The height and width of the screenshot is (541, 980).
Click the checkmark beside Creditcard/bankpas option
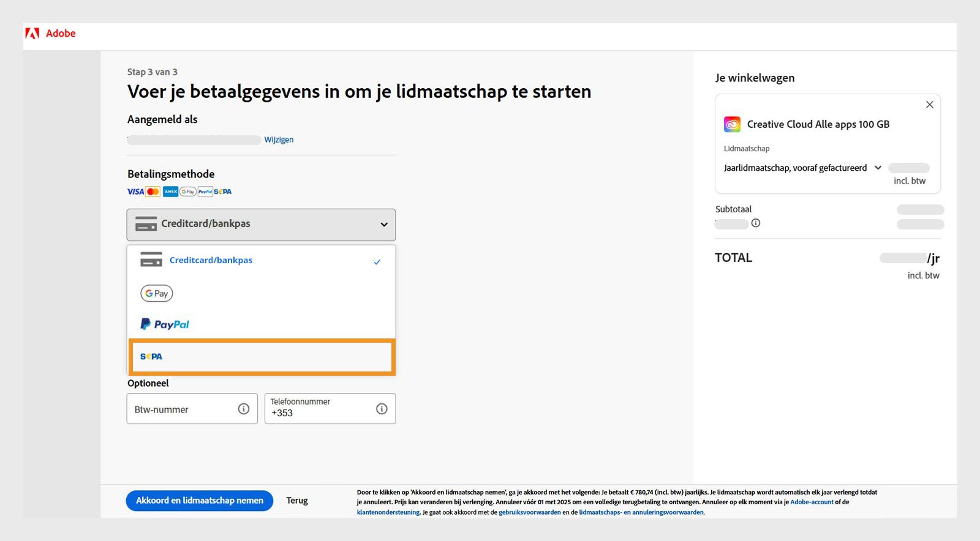click(377, 262)
